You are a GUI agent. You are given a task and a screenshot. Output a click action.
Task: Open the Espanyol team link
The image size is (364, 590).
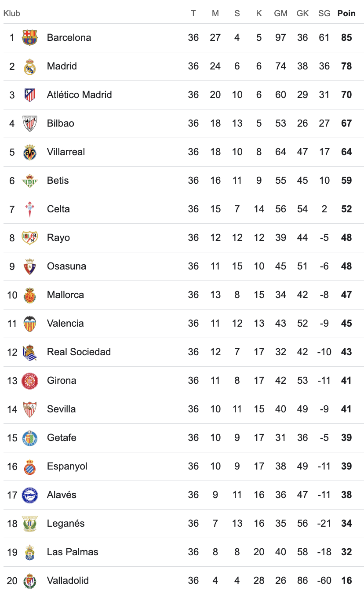click(67, 466)
